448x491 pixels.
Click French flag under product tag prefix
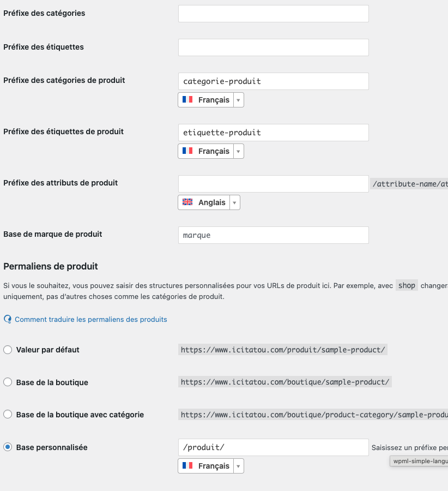pyautogui.click(x=187, y=151)
